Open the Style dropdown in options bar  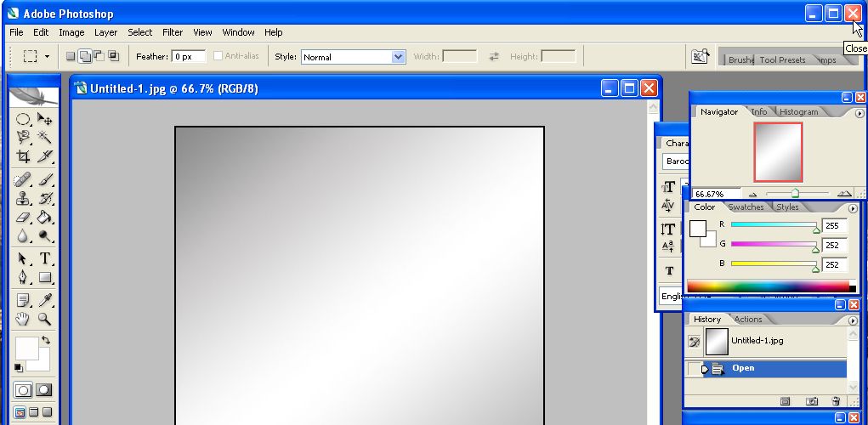[398, 57]
